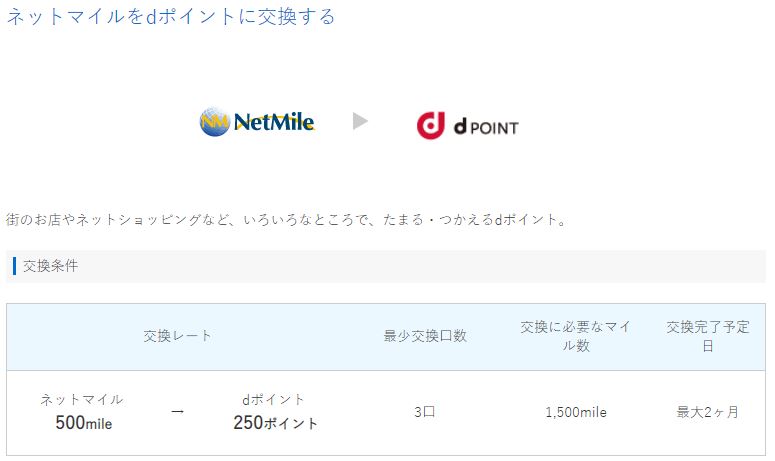Image resolution: width=775 pixels, height=461 pixels.
Task: Select the 交換レート column header
Action: click(177, 336)
